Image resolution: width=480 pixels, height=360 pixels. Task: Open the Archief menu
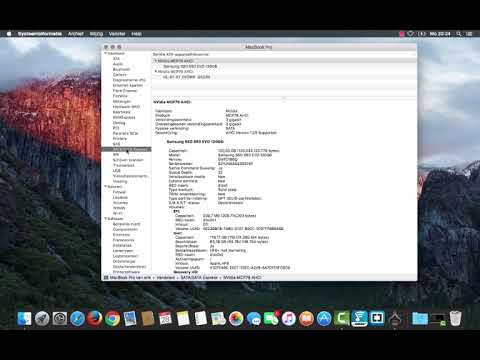[76, 34]
